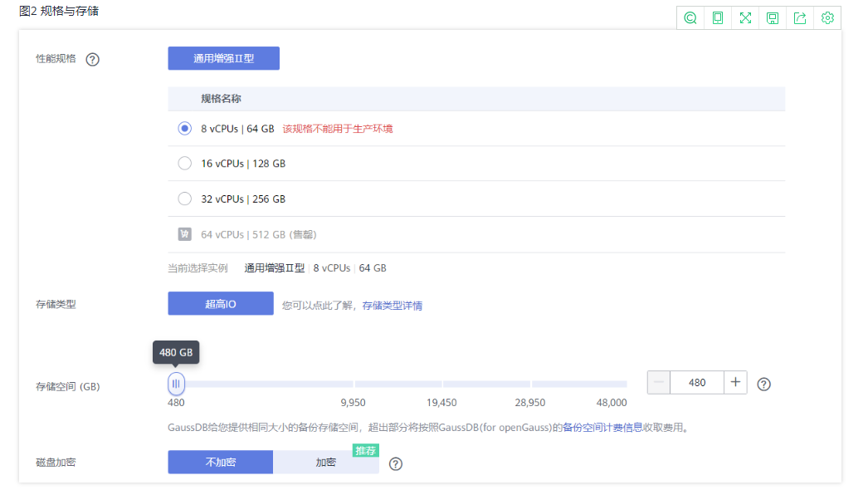Choose 不加密 disk encryption option
The height and width of the screenshot is (490, 868).
(221, 462)
